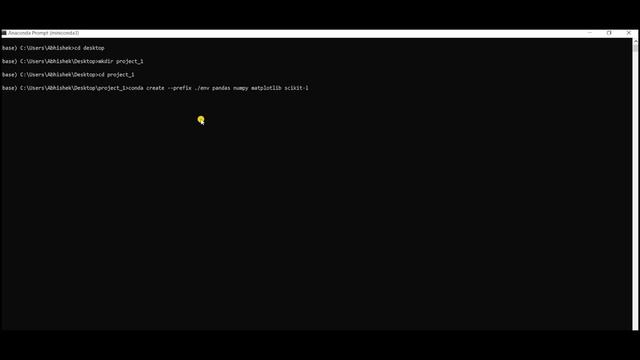
Task: Close the Anaconda Prompt window
Action: 629,33
